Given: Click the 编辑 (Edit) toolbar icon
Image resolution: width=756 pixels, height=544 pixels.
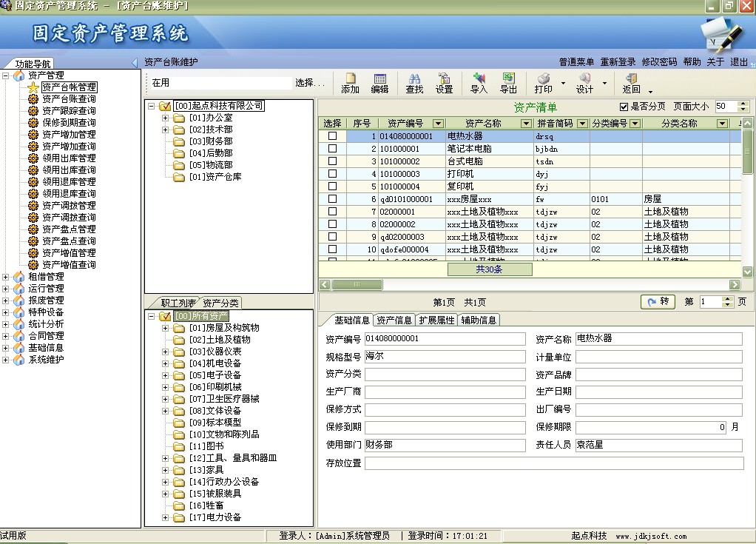Looking at the screenshot, I should click(380, 81).
